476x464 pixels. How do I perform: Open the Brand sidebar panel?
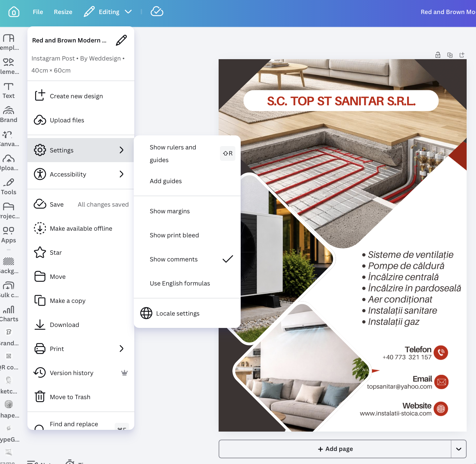(x=9, y=115)
